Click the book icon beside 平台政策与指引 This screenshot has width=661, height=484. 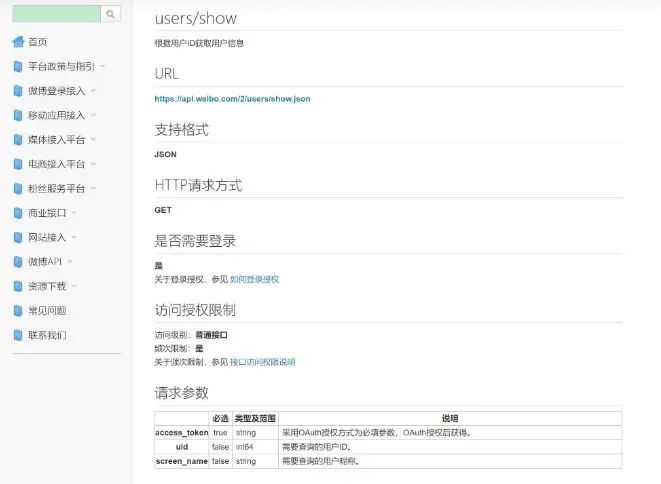[x=18, y=66]
